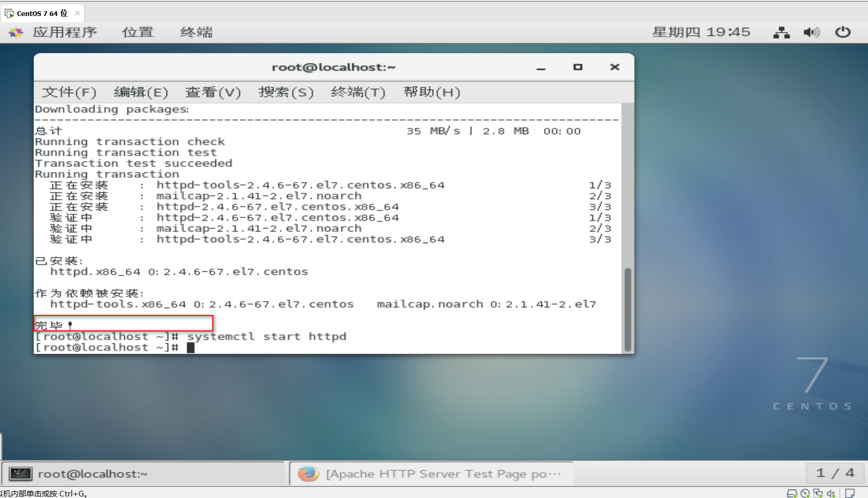
Task: Click the VMware hard disk status icon
Action: tap(792, 493)
